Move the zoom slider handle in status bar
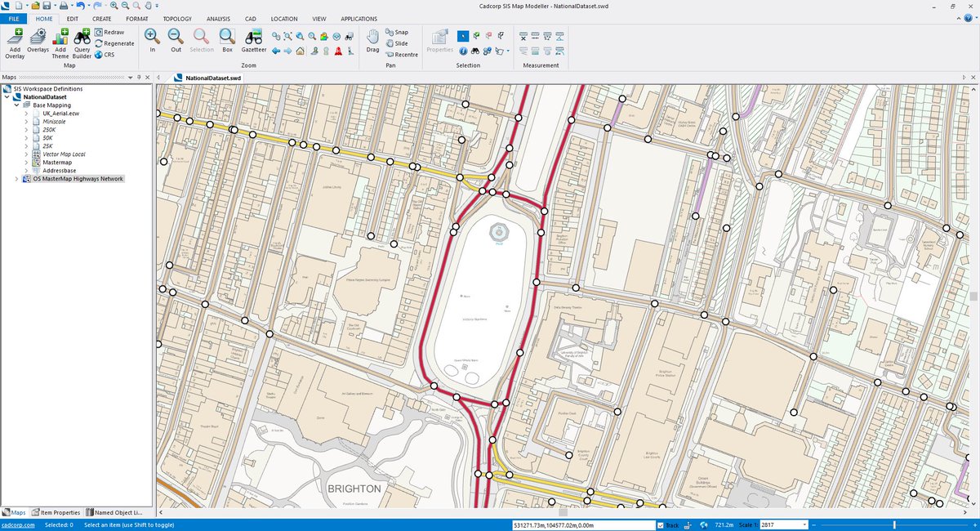This screenshot has height=531, width=980. point(894,524)
